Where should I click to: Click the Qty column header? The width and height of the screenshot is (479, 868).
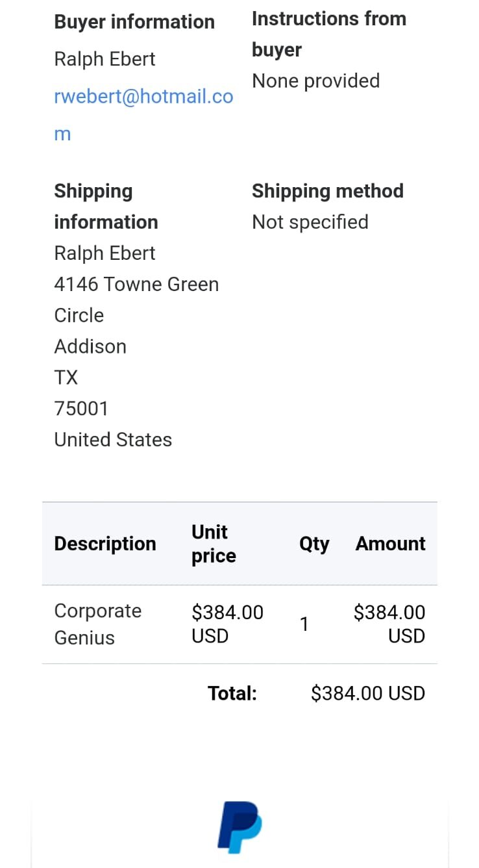[314, 544]
